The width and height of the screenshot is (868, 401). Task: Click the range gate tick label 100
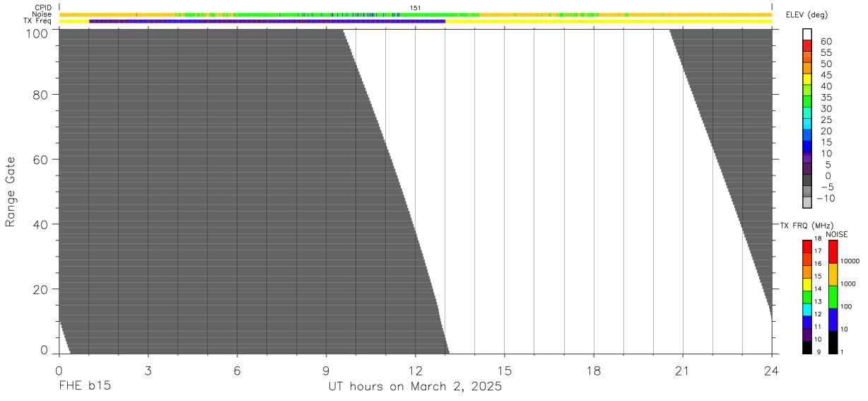tap(36, 33)
